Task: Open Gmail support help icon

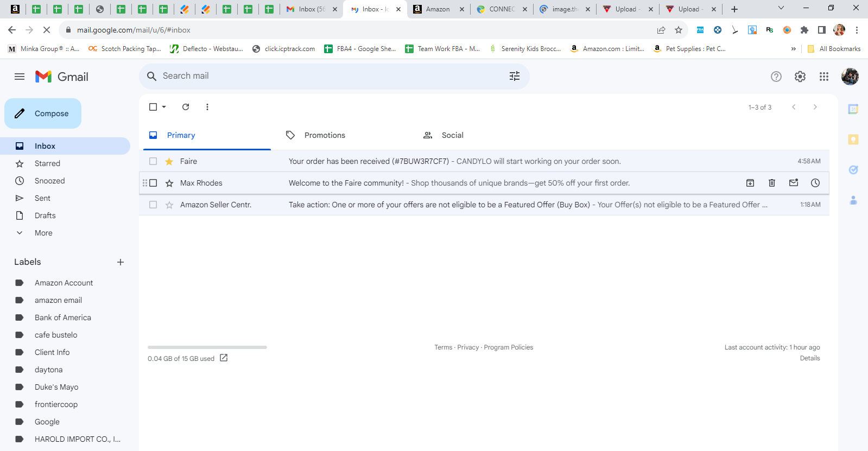Action: click(x=776, y=77)
